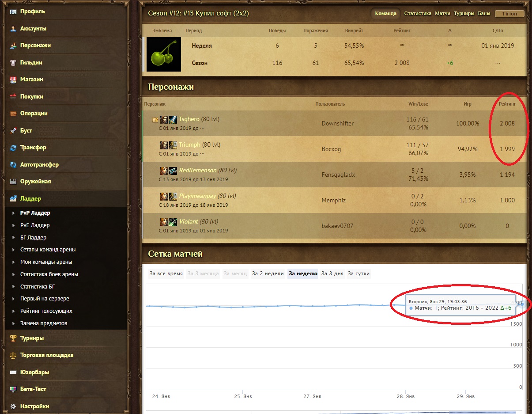Open the Матчи tab
The image size is (532, 414).
point(442,14)
